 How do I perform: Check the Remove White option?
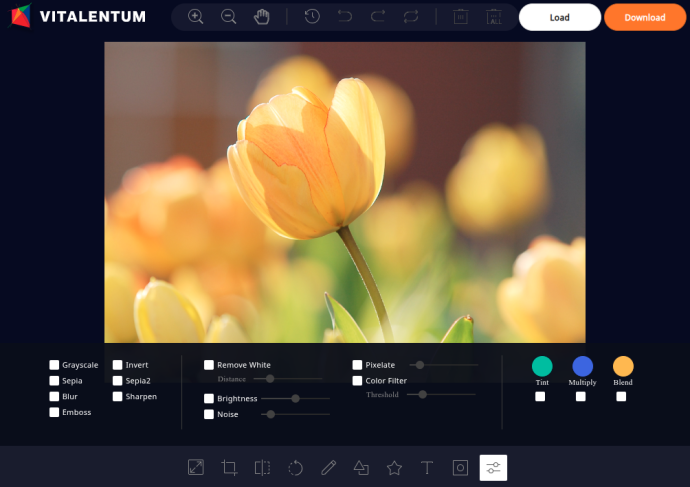point(209,365)
